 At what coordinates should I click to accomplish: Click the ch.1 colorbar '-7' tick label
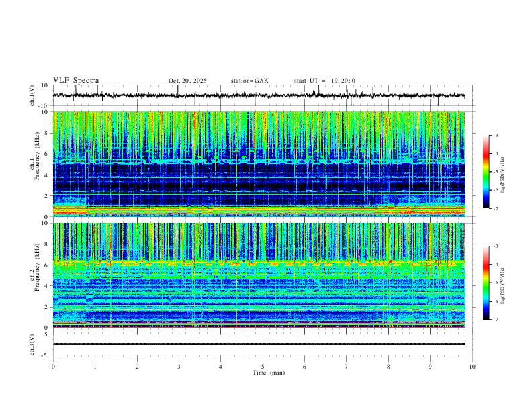496,208
